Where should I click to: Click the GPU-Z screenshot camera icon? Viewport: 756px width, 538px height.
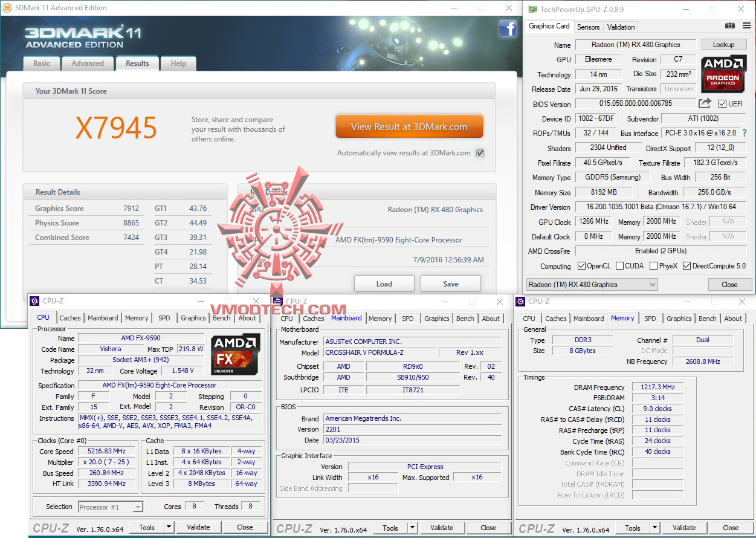pyautogui.click(x=730, y=26)
